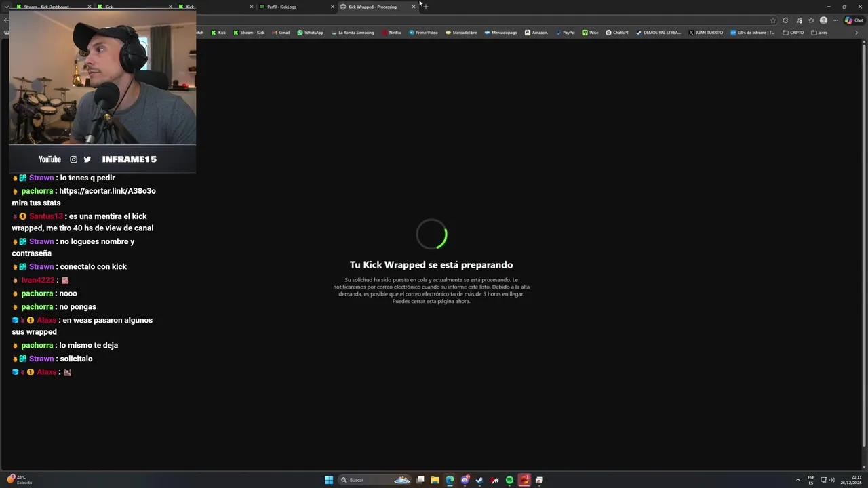Open the browser profile avatar
868x488 pixels.
click(x=823, y=20)
